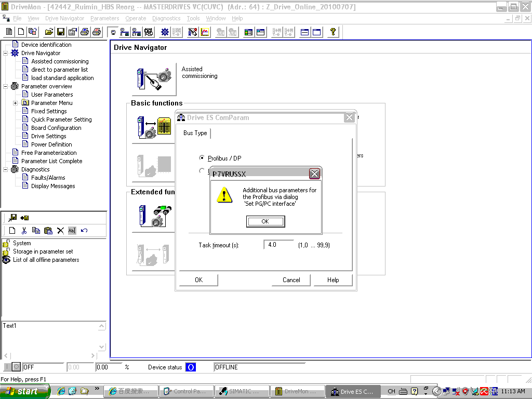
Task: Click the Extended functions conveyor drive icon
Action: point(154,216)
